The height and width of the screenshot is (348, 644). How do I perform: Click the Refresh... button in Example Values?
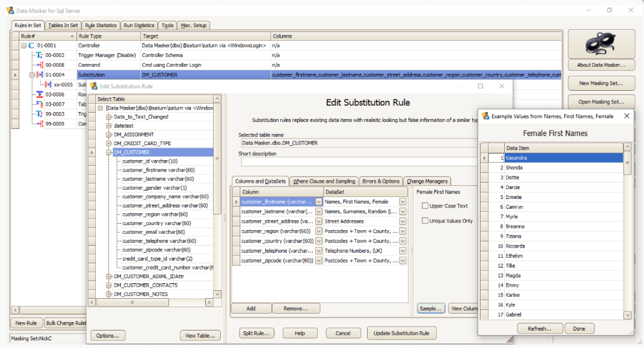pyautogui.click(x=539, y=329)
